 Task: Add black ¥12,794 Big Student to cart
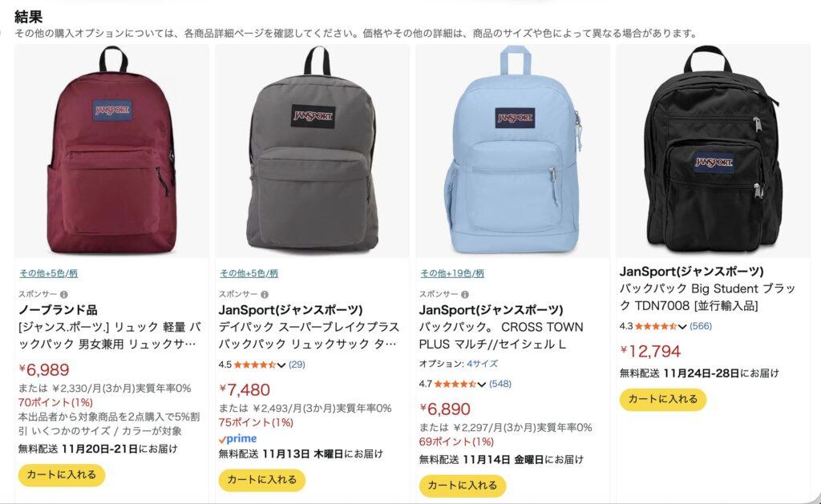pyautogui.click(x=663, y=399)
